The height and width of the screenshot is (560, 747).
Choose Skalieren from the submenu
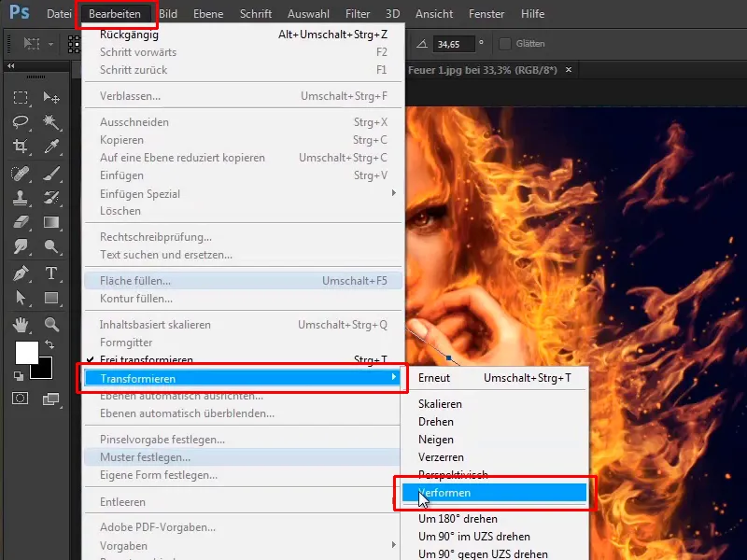pos(495,404)
